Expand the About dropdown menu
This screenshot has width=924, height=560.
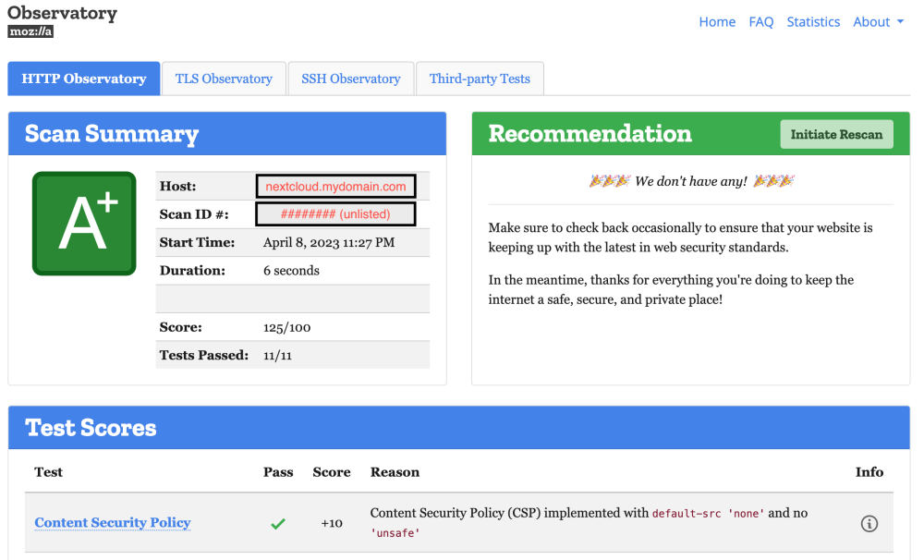(x=878, y=22)
